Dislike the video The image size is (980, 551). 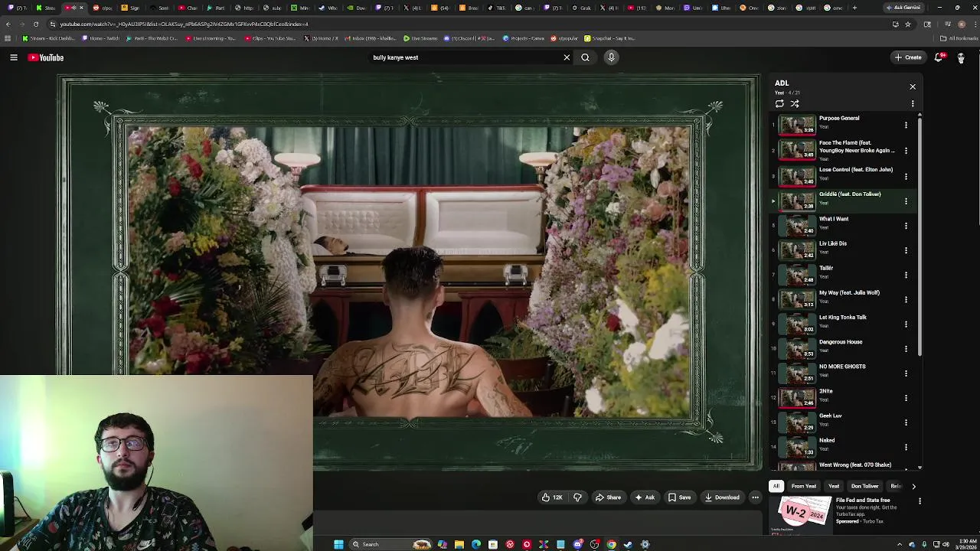pos(578,497)
